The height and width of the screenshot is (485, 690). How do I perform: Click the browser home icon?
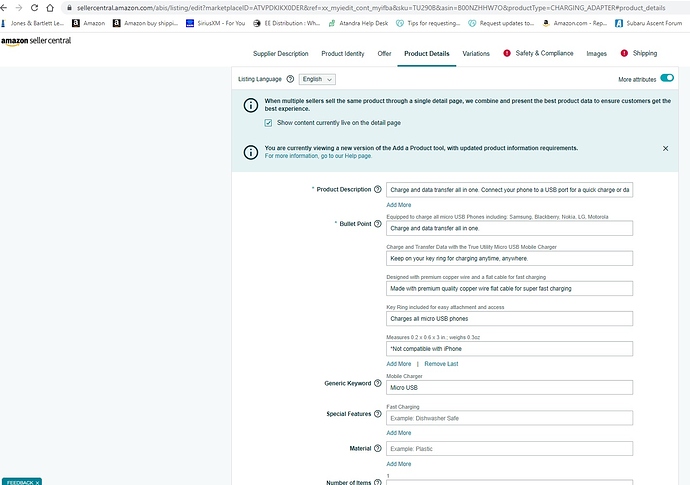tap(50, 8)
